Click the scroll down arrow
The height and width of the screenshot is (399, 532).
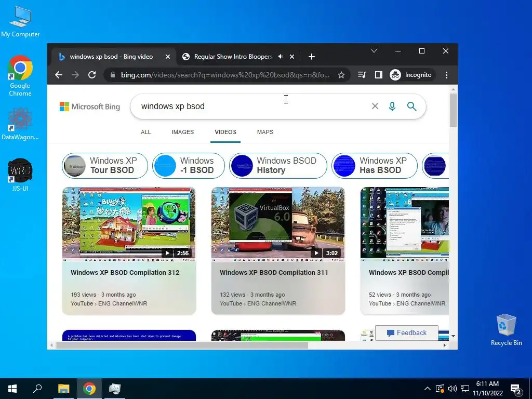coord(453,336)
